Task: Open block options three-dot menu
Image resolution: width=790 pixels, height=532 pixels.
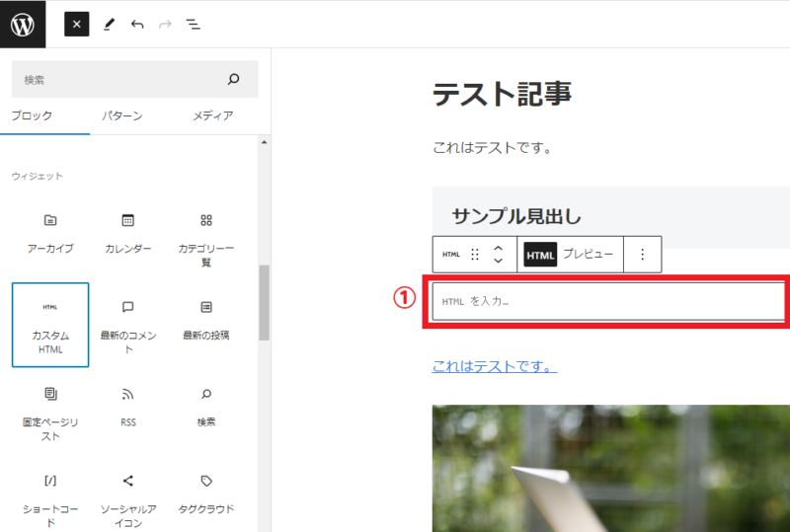Action: pos(642,255)
